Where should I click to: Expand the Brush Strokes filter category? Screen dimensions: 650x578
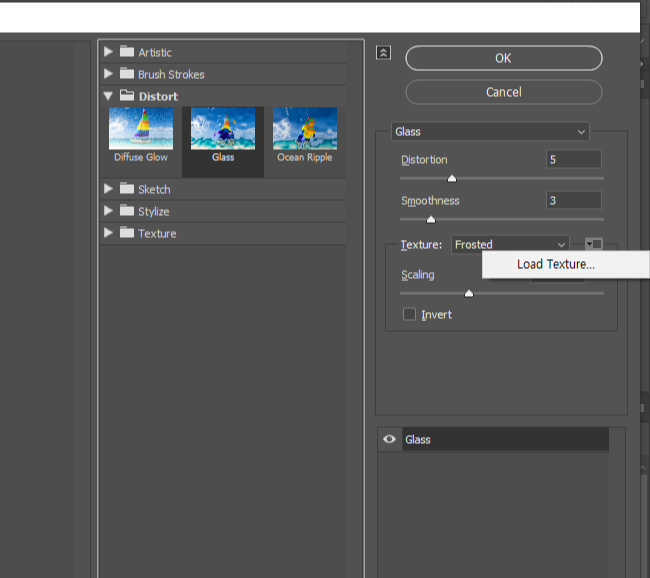[109, 73]
